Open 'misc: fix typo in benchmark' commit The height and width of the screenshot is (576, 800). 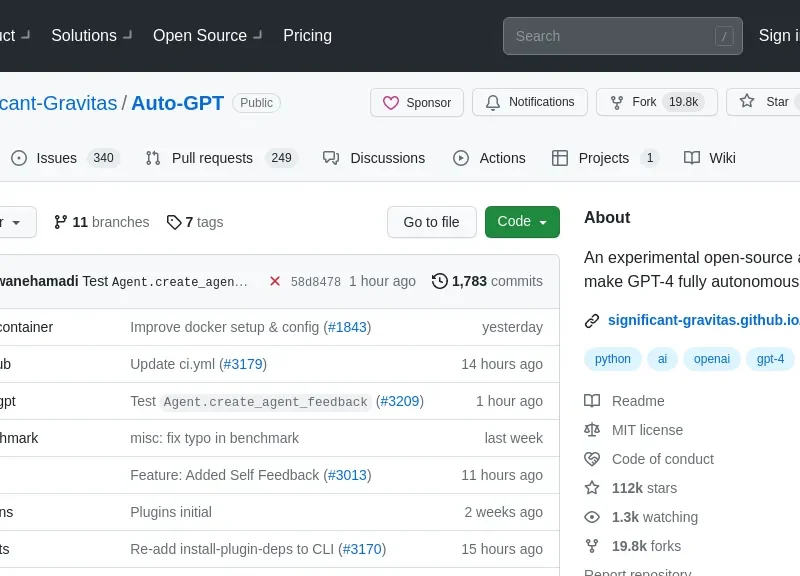click(214, 438)
